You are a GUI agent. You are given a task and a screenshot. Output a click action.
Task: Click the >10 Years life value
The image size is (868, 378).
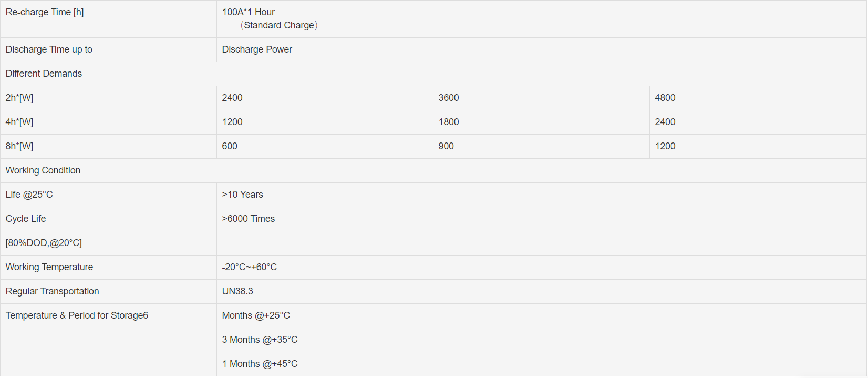coord(242,195)
